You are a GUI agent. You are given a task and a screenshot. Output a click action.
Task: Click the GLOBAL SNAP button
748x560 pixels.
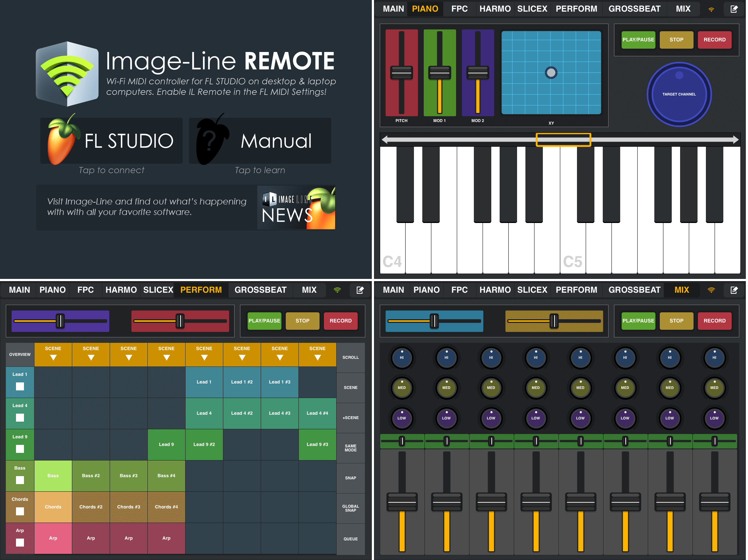(x=350, y=508)
